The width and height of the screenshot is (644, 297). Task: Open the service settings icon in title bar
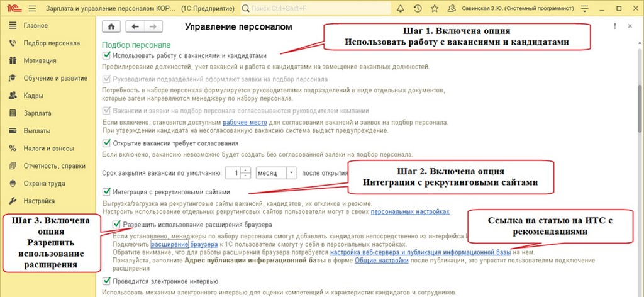pos(584,8)
